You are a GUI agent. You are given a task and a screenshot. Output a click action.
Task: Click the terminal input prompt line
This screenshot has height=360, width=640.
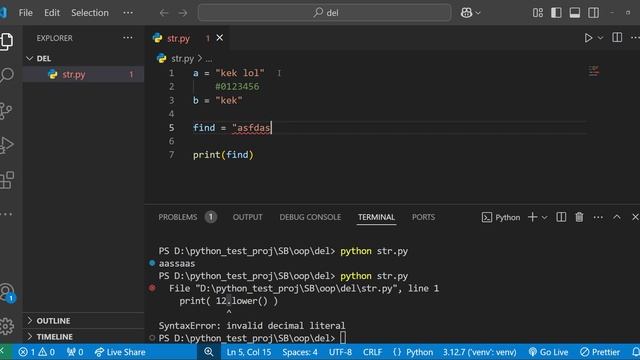(x=252, y=338)
